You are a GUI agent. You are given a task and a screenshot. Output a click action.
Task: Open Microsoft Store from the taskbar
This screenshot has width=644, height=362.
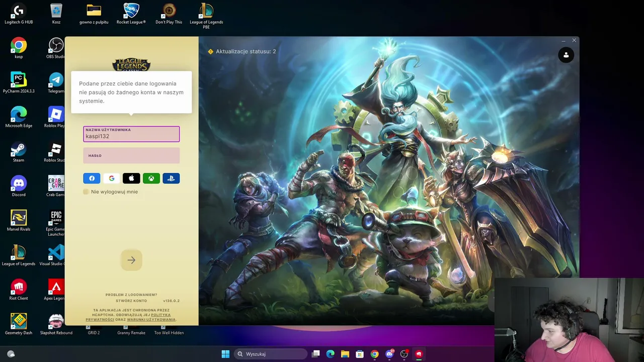point(360,354)
